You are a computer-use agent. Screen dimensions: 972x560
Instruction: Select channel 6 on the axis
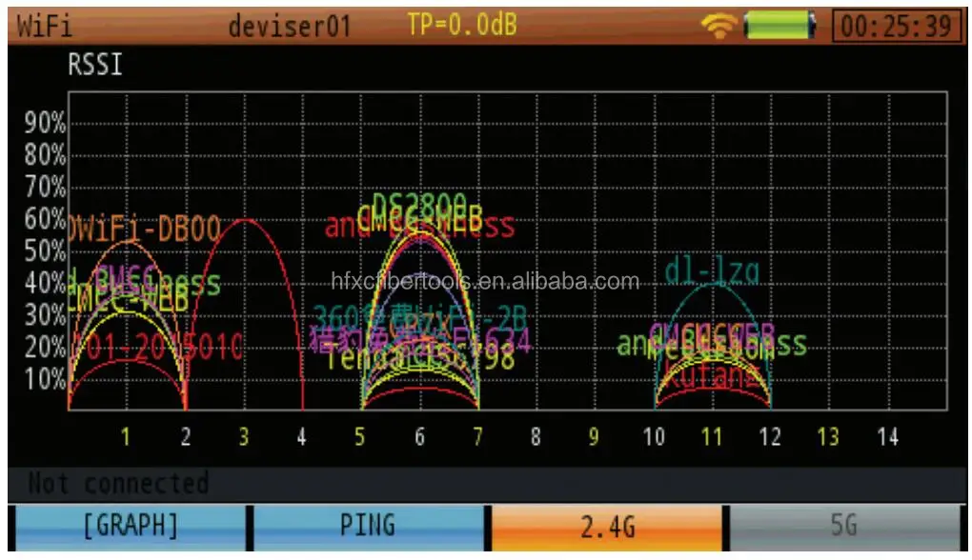(419, 437)
